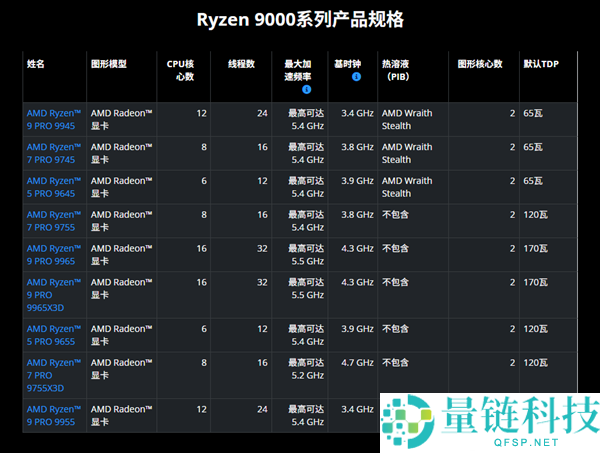The image size is (600, 453).
Task: Click AMD Radeon 显卡 in 9955 row
Action: 121,416
